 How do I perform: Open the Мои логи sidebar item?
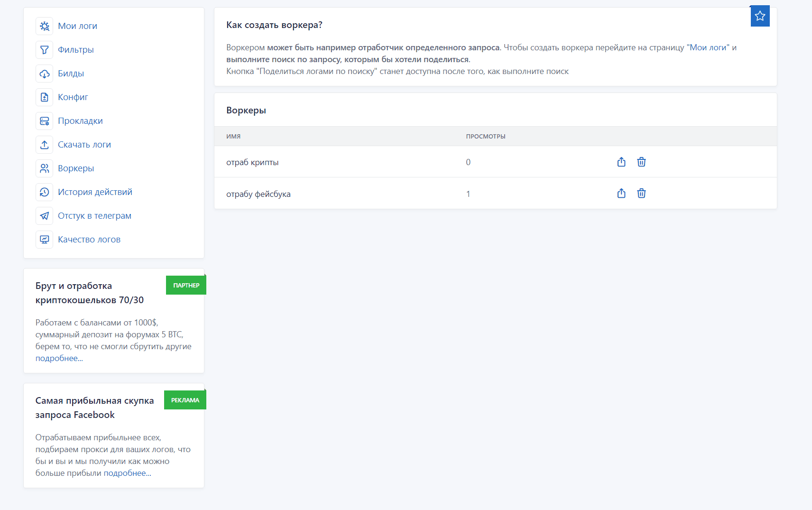pyautogui.click(x=77, y=26)
